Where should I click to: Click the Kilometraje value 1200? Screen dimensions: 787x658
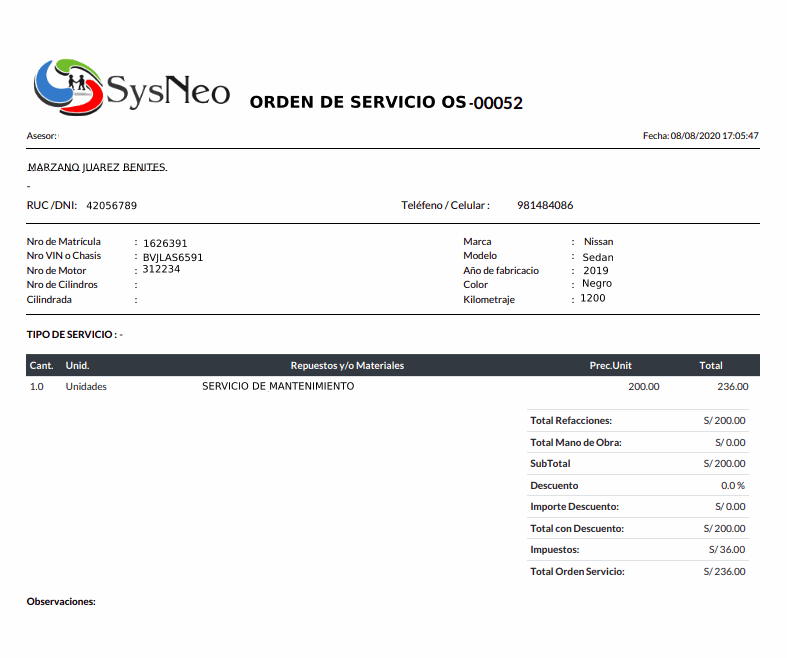point(593,298)
